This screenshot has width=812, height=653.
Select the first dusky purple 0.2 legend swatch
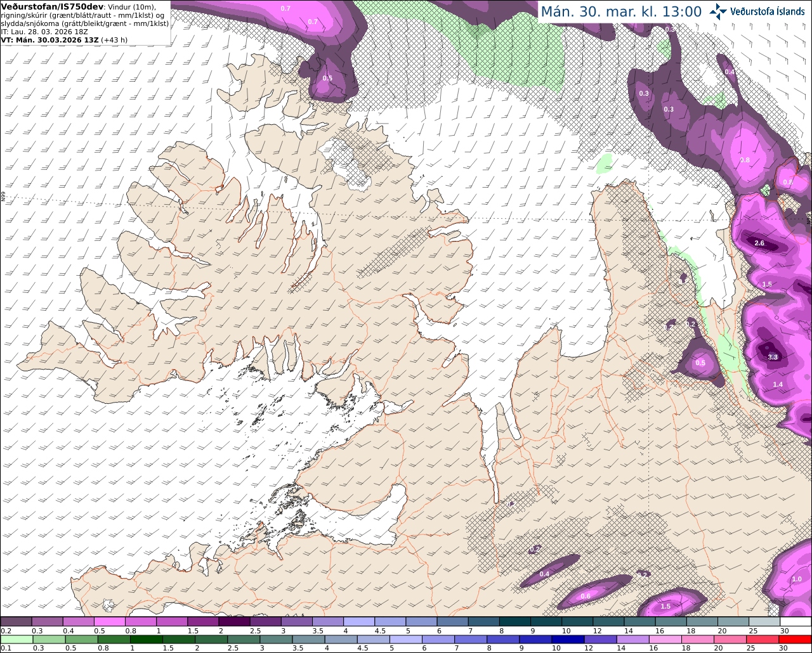point(16,621)
